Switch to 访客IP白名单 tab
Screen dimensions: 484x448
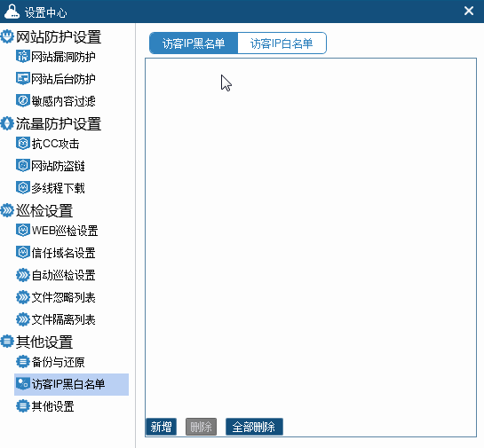282,43
